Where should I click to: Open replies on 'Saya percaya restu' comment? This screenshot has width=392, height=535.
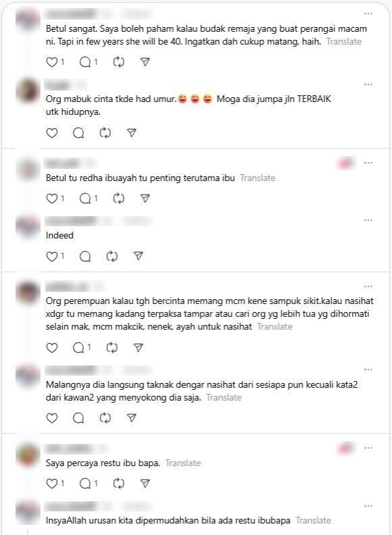pos(85,483)
